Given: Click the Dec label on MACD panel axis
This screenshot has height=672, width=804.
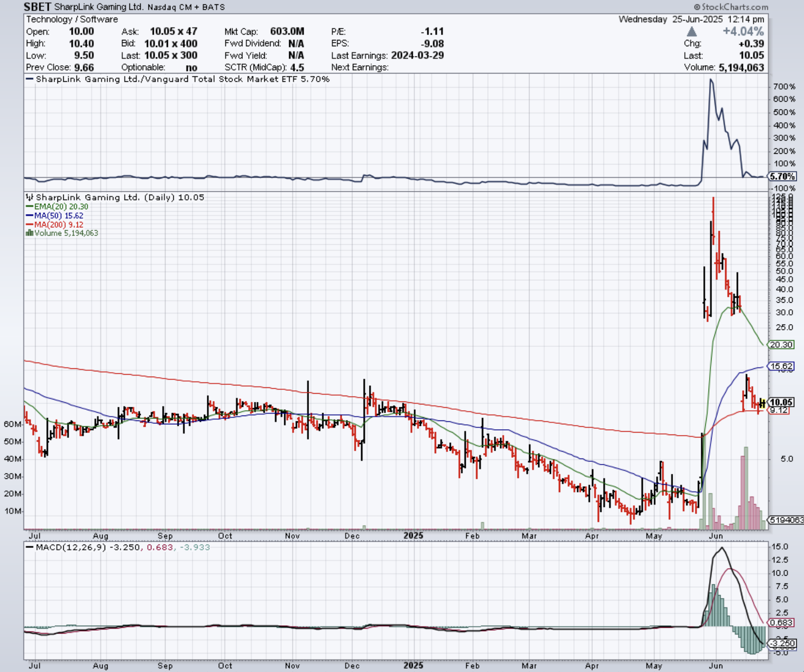Looking at the screenshot, I should tap(352, 666).
